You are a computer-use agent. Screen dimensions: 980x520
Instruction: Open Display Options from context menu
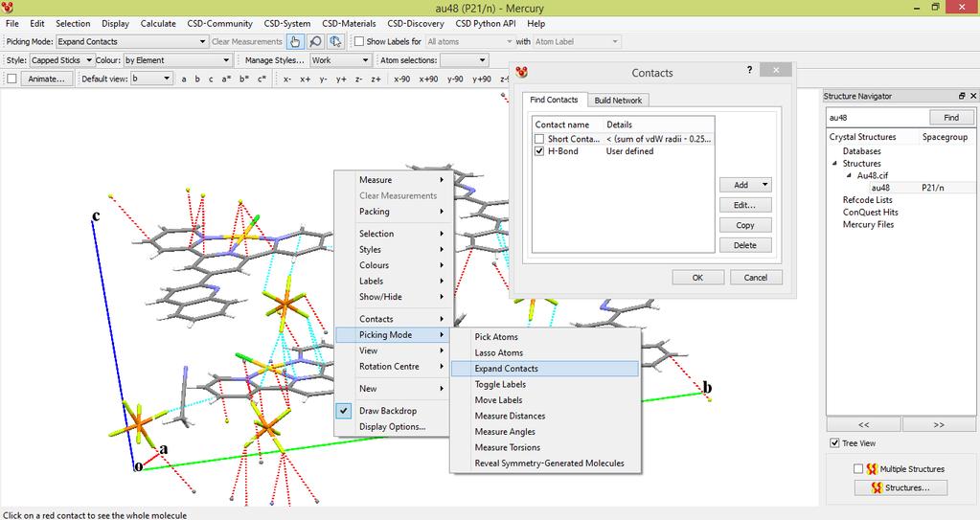(392, 427)
